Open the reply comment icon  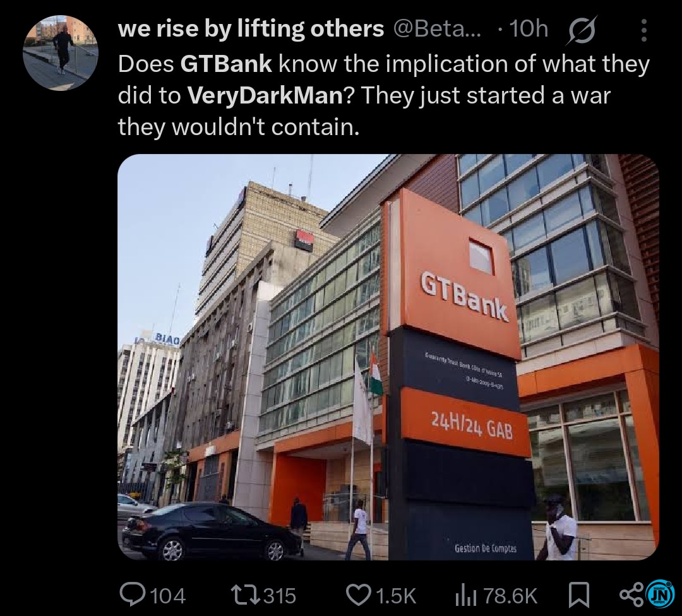click(133, 595)
